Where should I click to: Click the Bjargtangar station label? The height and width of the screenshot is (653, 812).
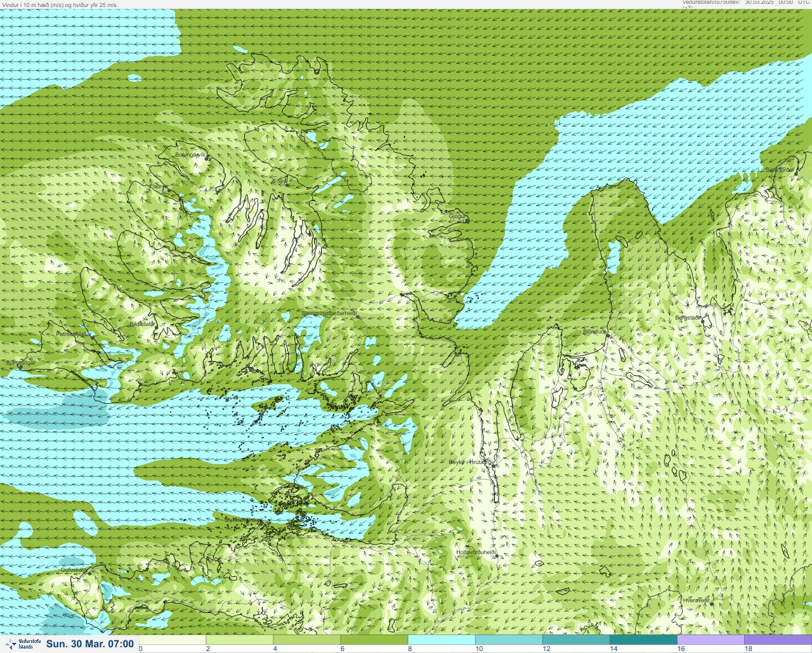(20, 363)
